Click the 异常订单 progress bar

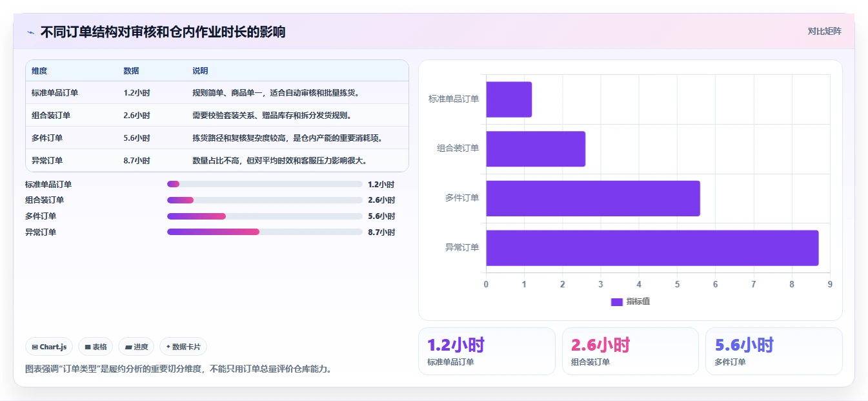[265, 232]
